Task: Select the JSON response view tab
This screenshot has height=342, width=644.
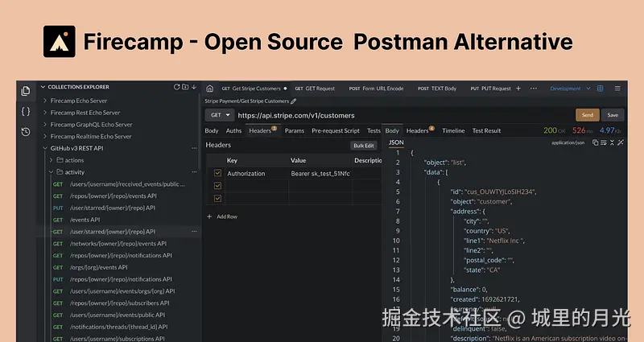Action: pos(396,142)
